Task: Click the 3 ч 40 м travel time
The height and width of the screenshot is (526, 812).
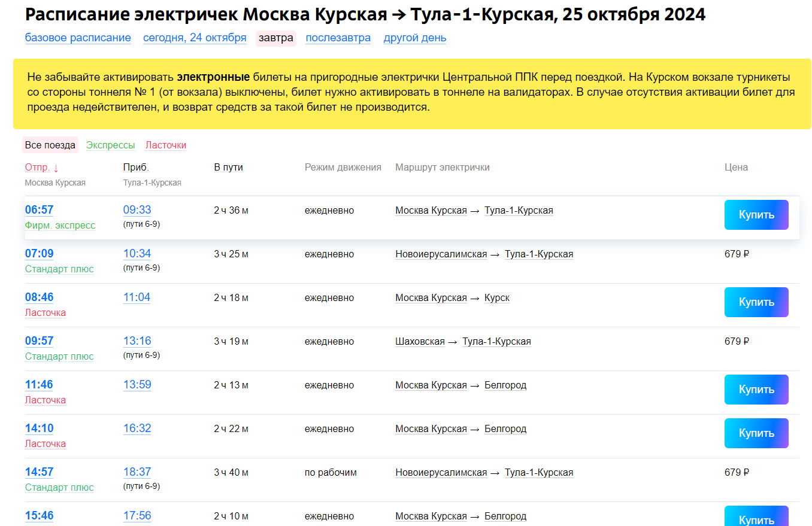Action: point(231,473)
